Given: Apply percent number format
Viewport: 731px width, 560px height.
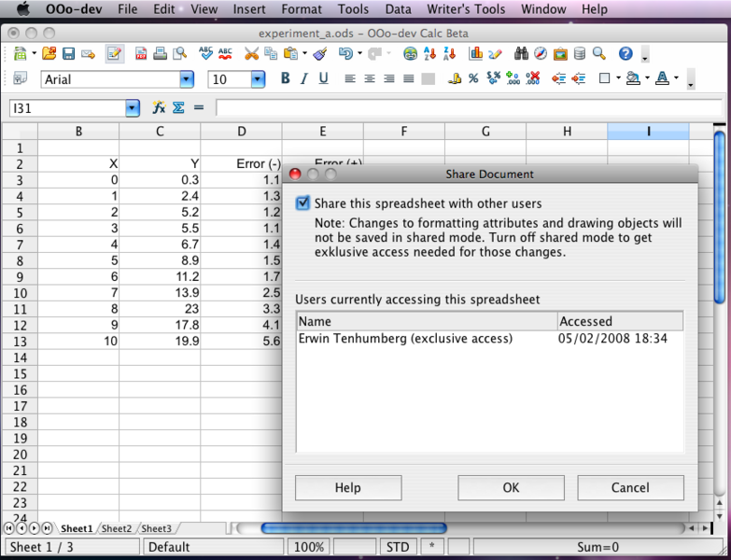Looking at the screenshot, I should pos(473,79).
